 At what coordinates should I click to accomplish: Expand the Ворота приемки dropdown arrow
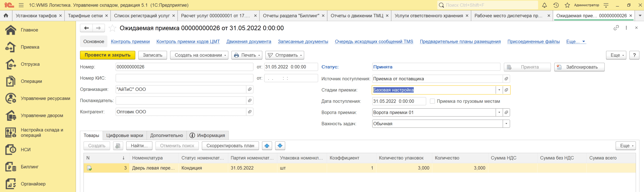499,112
